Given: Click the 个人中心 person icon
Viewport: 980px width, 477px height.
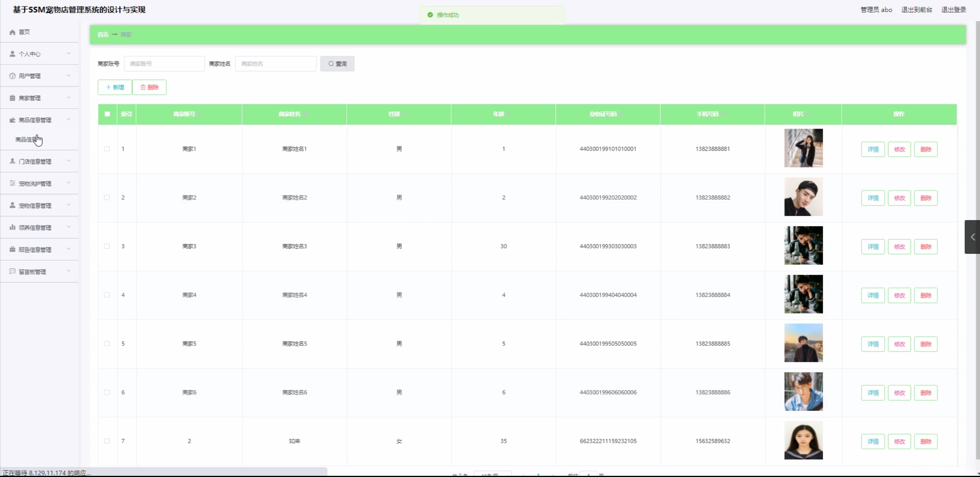Looking at the screenshot, I should pyautogui.click(x=12, y=54).
